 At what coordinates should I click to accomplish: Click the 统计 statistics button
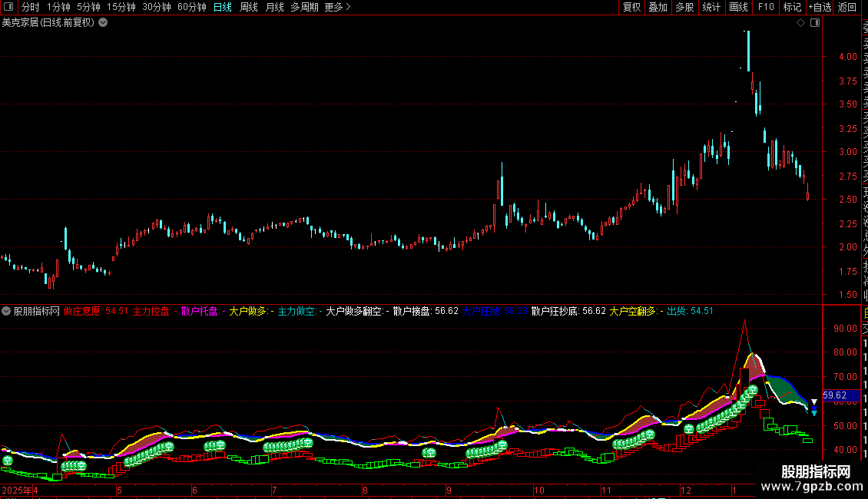tap(711, 7)
